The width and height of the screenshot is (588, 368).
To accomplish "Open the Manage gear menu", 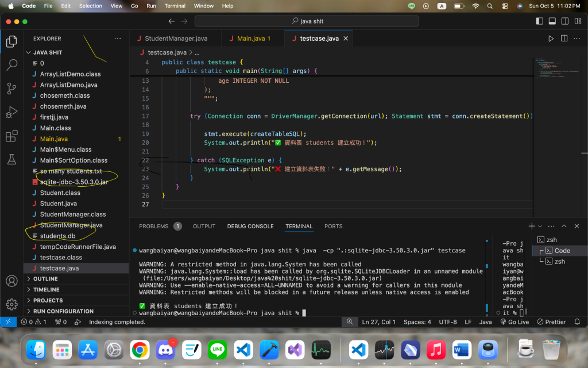I will click(x=11, y=304).
